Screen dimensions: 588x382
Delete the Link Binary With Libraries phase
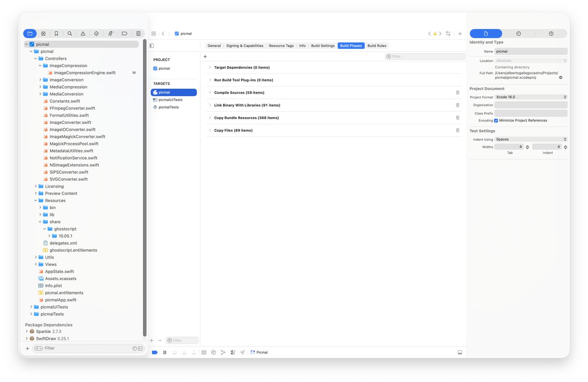click(458, 105)
